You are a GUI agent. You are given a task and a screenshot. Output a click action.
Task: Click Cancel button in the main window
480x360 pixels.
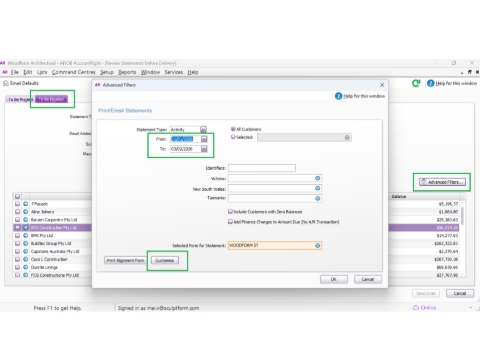point(460,293)
